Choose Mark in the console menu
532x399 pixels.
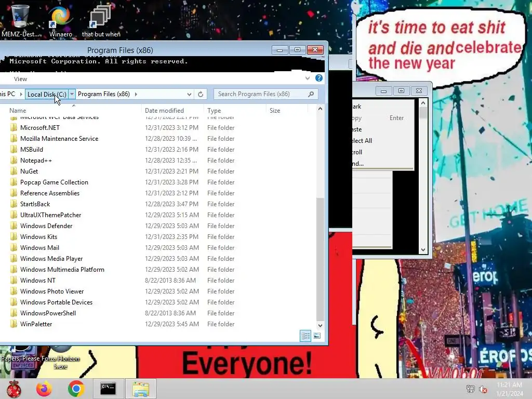(356, 107)
